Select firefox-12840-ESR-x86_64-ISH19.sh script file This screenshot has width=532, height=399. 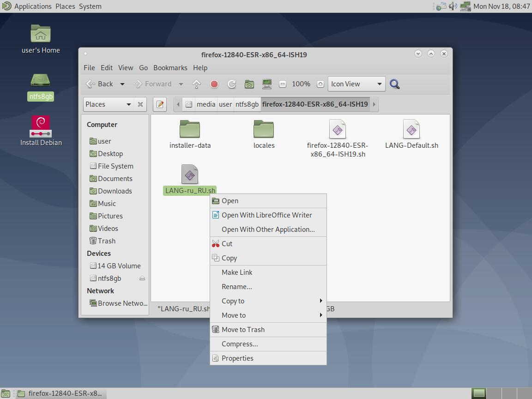pos(338,129)
